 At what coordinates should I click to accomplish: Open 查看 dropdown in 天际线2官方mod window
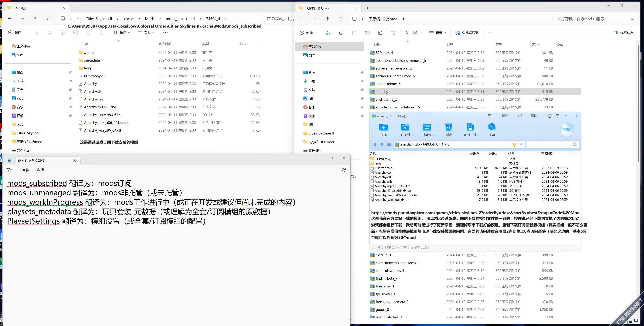tap(437, 33)
